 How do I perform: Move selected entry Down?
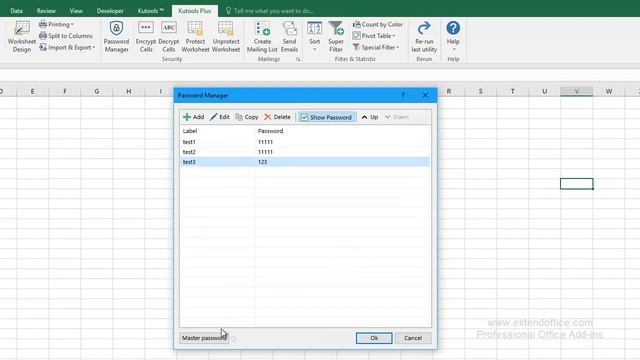click(x=396, y=117)
